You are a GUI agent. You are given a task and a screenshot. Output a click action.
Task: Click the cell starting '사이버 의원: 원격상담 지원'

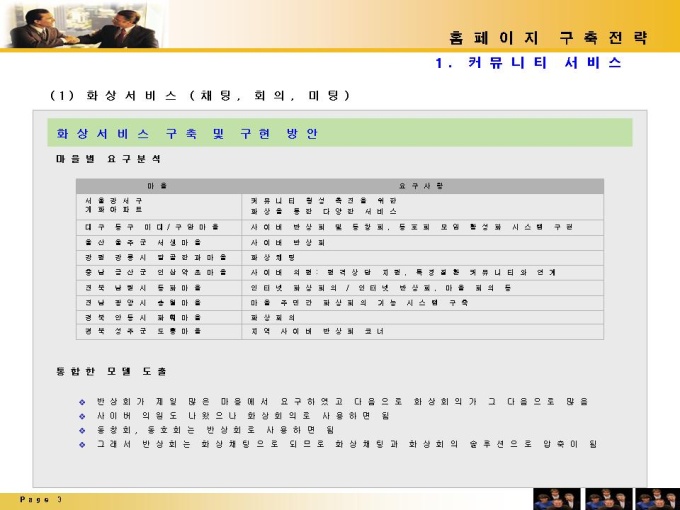pos(422,273)
